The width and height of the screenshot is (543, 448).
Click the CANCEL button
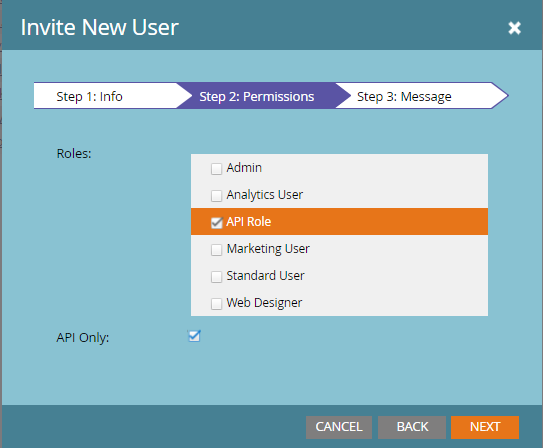339,427
